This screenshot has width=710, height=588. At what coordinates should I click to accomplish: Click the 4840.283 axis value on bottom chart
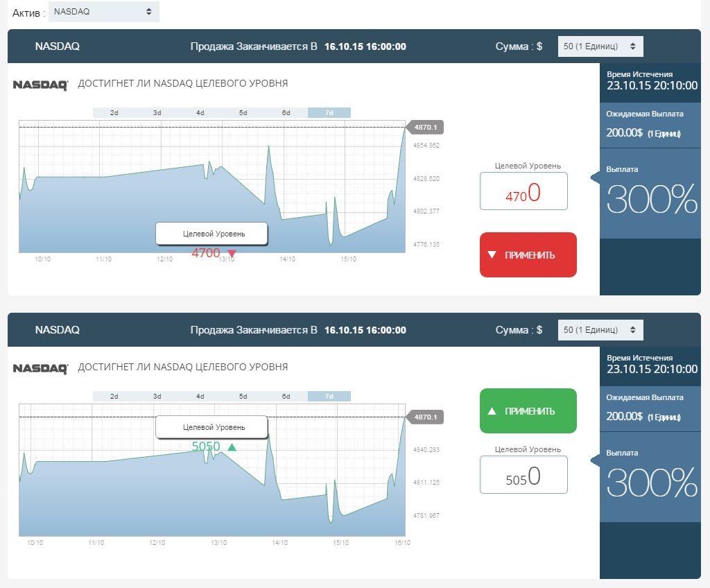(x=426, y=450)
